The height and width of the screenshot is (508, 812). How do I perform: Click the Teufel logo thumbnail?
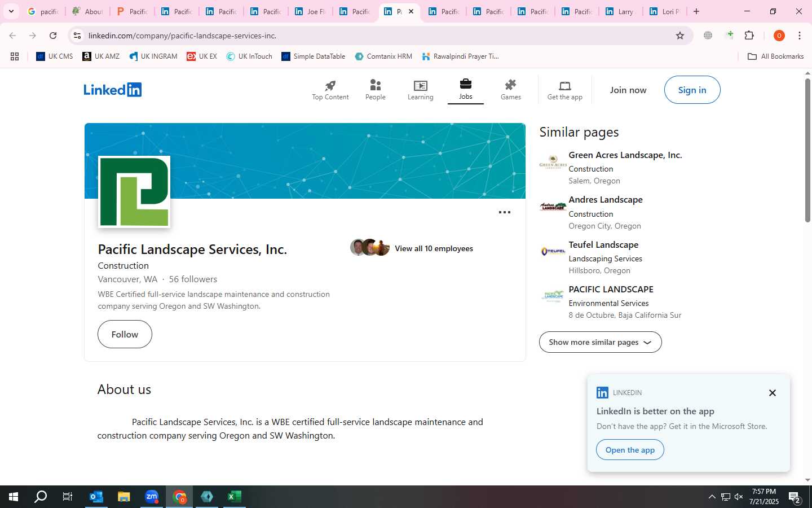tap(553, 251)
